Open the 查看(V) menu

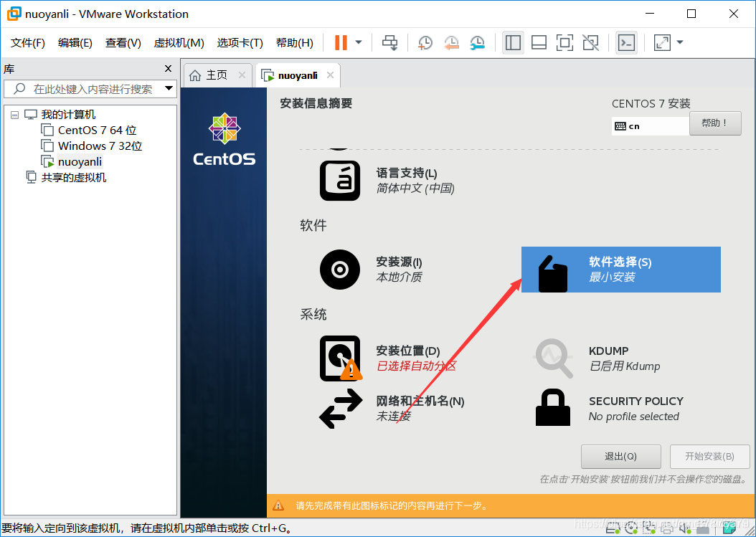pos(123,43)
